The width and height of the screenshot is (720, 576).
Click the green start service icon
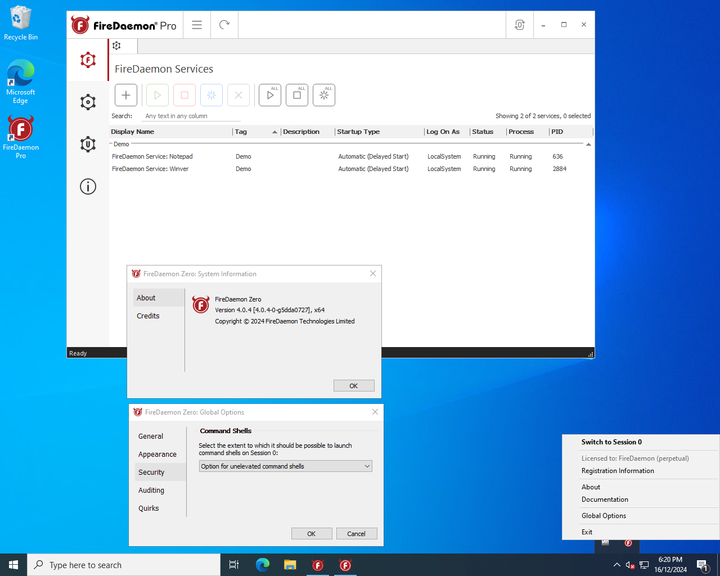point(158,95)
